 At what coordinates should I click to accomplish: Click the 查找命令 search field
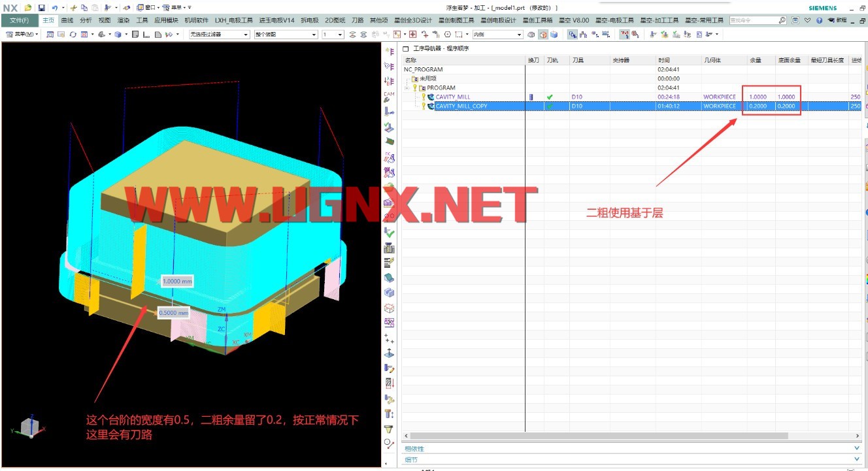click(x=753, y=20)
